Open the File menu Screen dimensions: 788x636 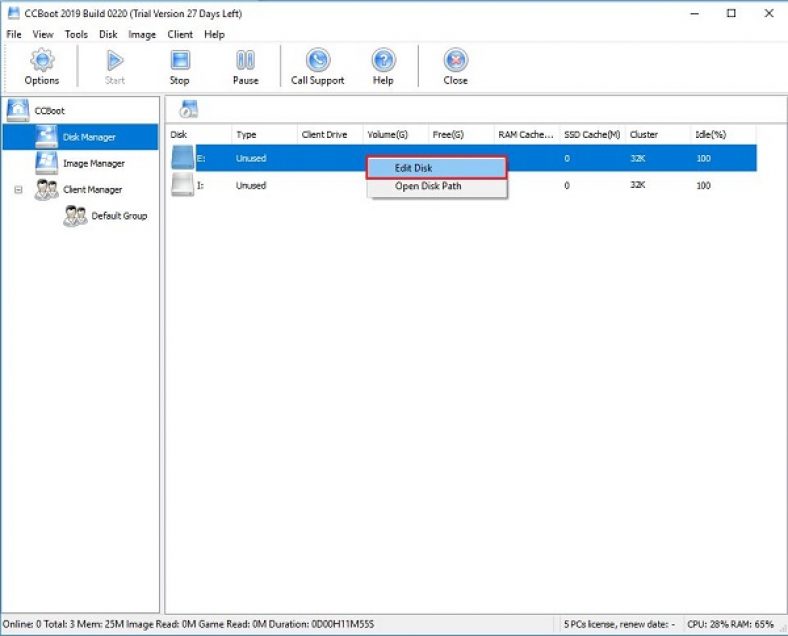14,34
